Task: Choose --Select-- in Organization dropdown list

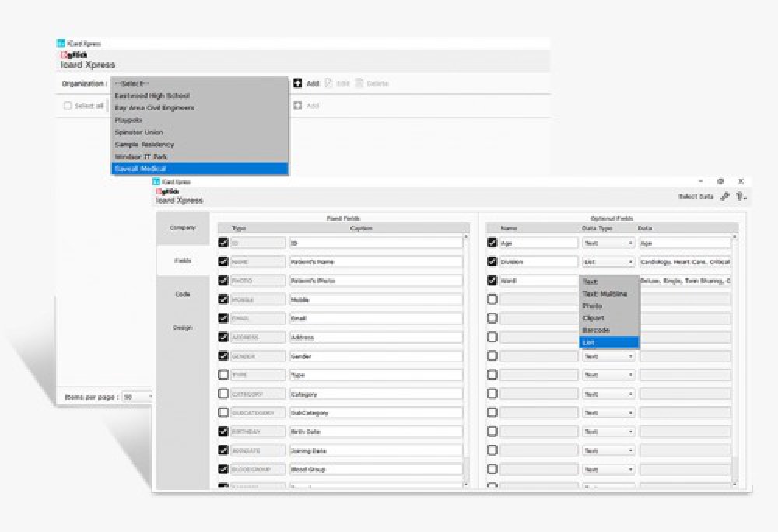Action: [x=199, y=83]
